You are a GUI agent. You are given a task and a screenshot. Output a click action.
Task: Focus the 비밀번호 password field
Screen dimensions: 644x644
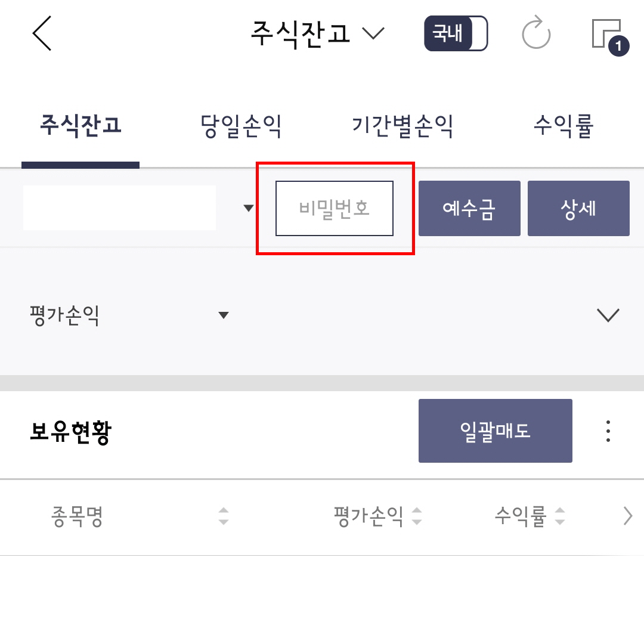[x=335, y=208]
